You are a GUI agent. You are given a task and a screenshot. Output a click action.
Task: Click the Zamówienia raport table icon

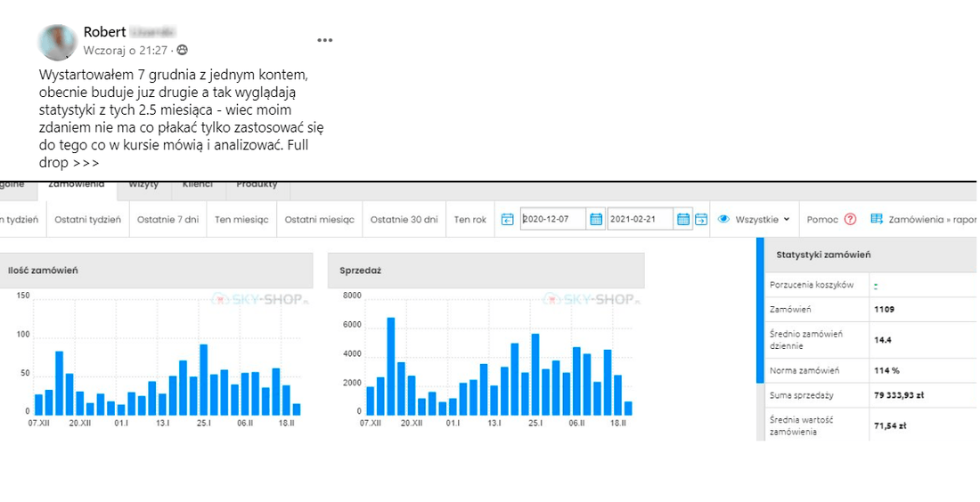tap(877, 219)
